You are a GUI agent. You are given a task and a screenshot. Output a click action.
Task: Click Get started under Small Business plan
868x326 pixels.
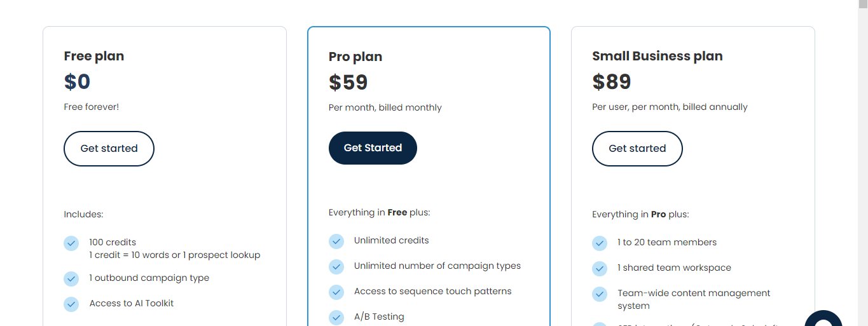[x=637, y=149]
